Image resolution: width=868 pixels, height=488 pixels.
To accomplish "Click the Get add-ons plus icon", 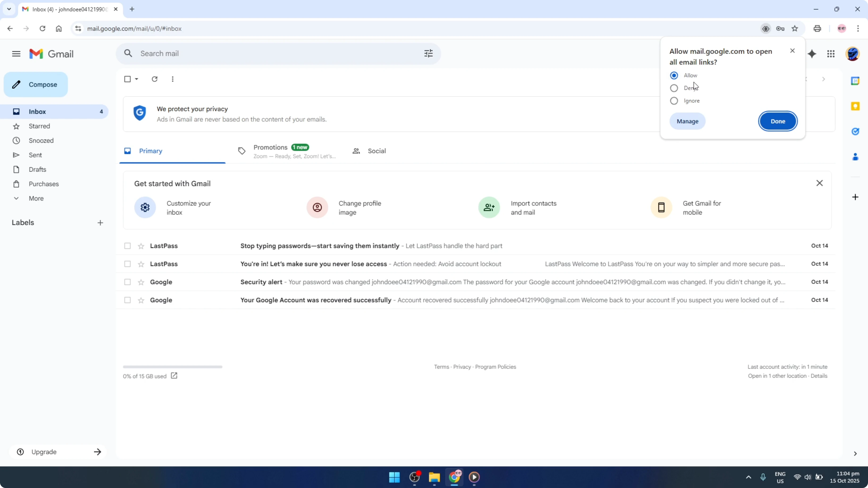I will (855, 197).
